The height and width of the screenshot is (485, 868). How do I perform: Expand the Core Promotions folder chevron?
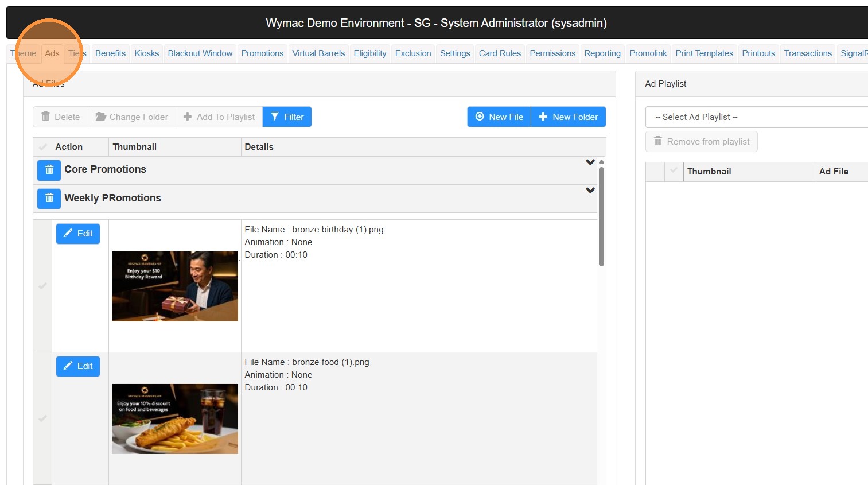click(590, 162)
